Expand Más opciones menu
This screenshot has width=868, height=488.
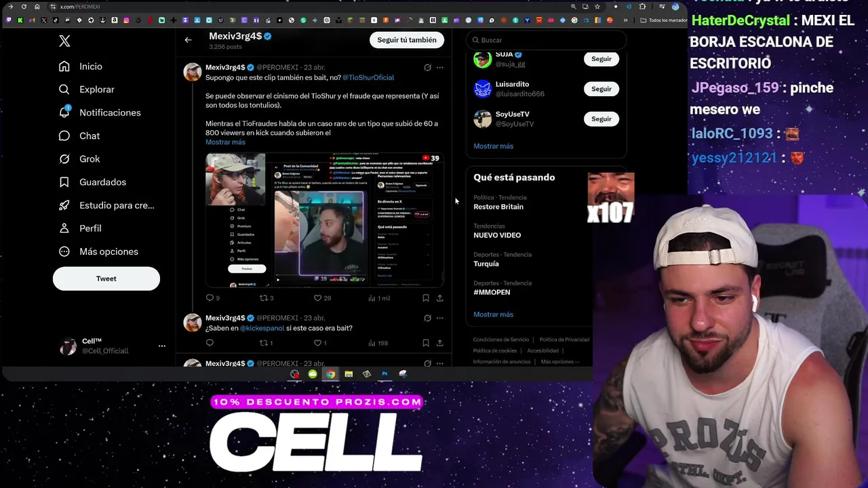pos(98,251)
